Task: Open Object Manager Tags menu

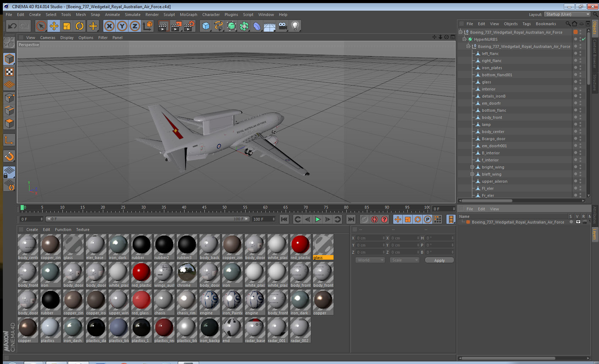Action: tap(527, 24)
